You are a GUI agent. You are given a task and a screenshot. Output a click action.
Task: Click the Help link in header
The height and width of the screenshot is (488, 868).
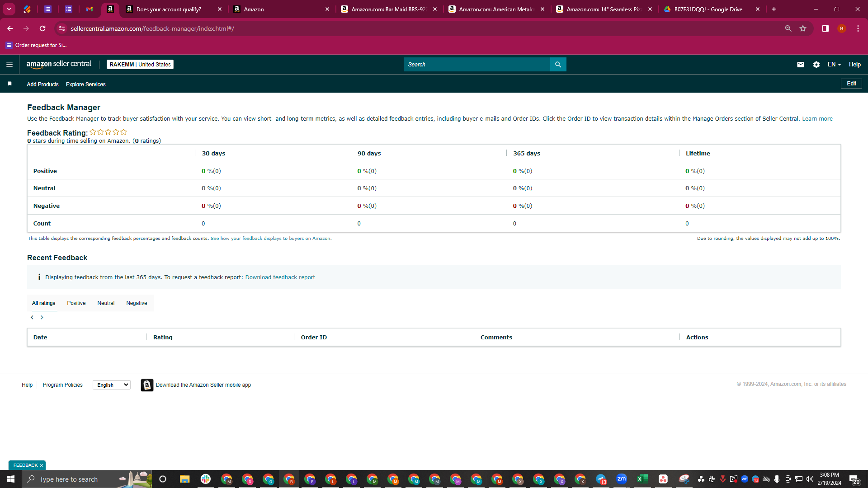click(854, 65)
